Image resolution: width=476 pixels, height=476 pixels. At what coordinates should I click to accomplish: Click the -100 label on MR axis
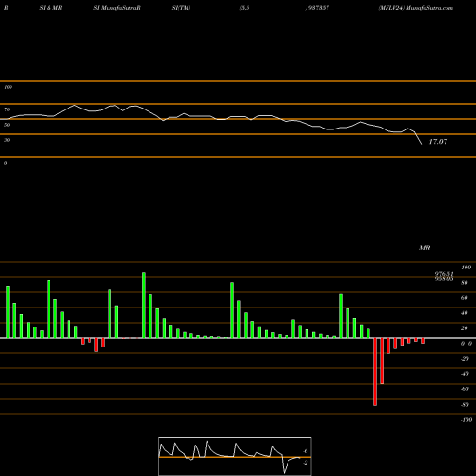466,420
